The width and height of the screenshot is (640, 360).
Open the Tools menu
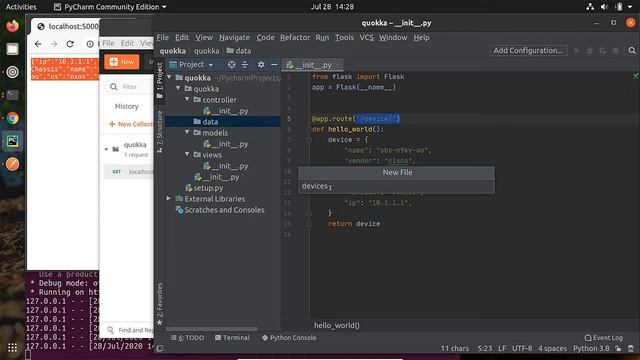coord(344,38)
